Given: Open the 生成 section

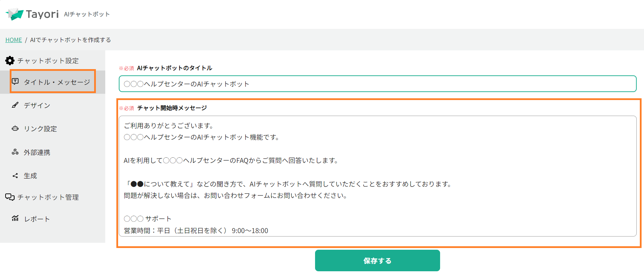Looking at the screenshot, I should tap(31, 175).
